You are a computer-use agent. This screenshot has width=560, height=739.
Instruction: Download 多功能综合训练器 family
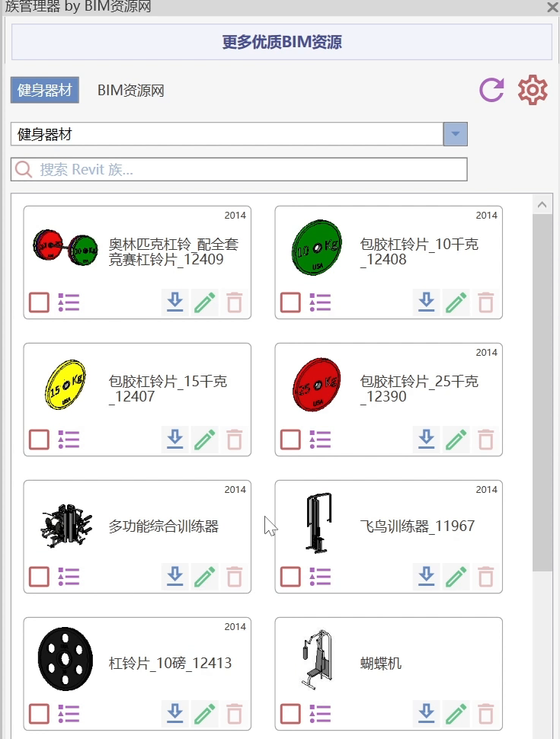pos(175,577)
